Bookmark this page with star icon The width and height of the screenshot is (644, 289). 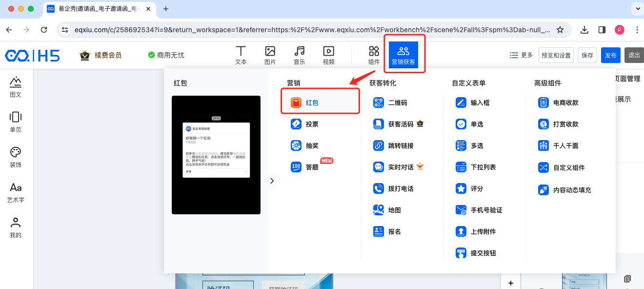point(560,30)
